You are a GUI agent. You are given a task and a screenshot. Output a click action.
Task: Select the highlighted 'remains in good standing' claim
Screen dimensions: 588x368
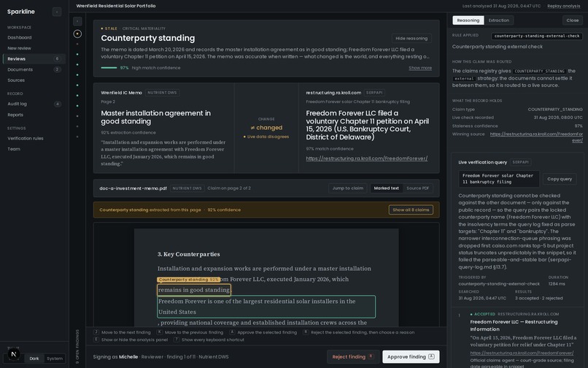194,290
